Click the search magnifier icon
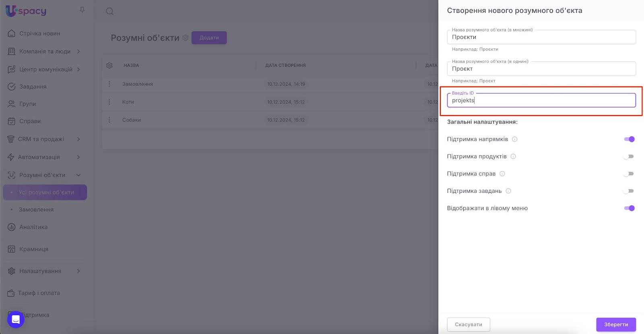Screen dimensions: 644x334 coord(109,11)
